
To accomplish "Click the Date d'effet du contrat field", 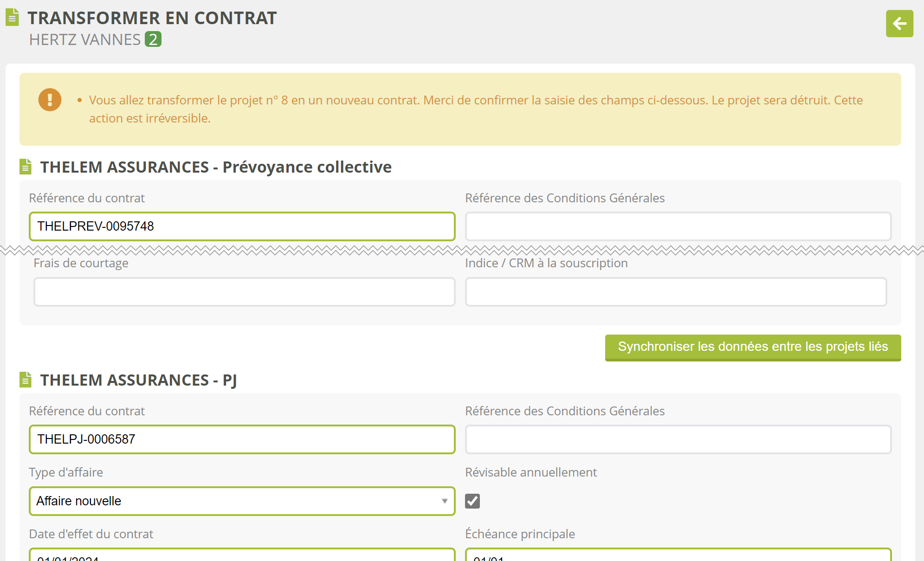I will (241, 556).
